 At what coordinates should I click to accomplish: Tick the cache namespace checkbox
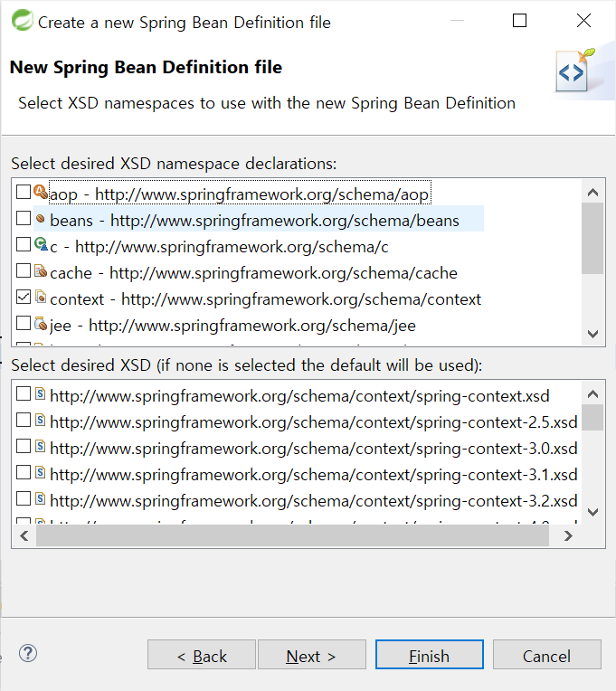24,270
